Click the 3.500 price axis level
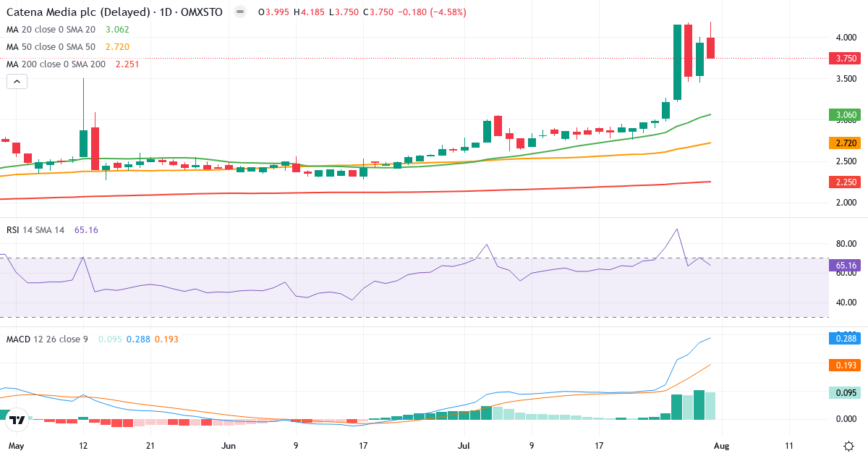This screenshot has height=456, width=868. (846, 79)
